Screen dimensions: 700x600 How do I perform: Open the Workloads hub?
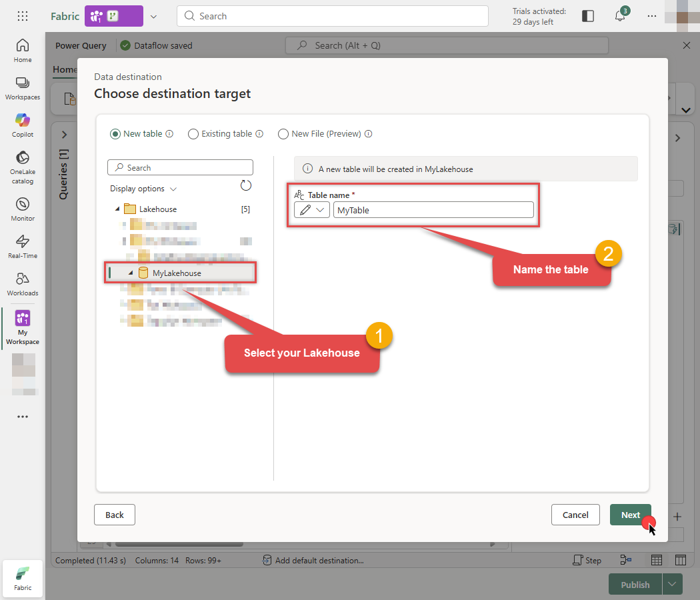click(22, 283)
